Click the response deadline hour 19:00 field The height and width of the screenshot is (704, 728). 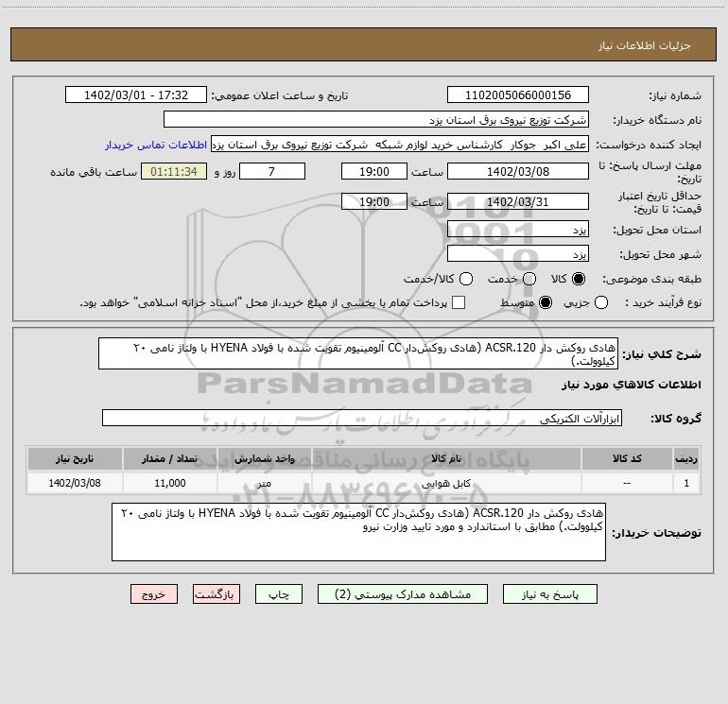374,171
